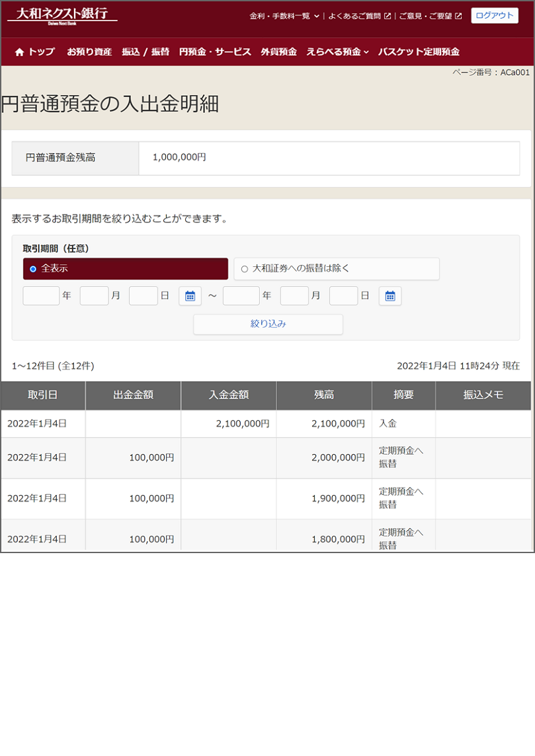Click the start day input field
535x756 pixels.
tap(143, 296)
